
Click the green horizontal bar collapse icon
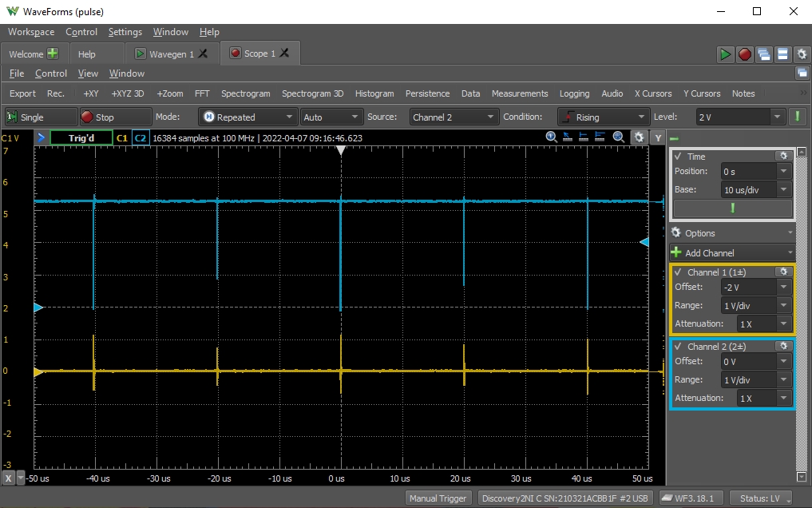point(674,139)
